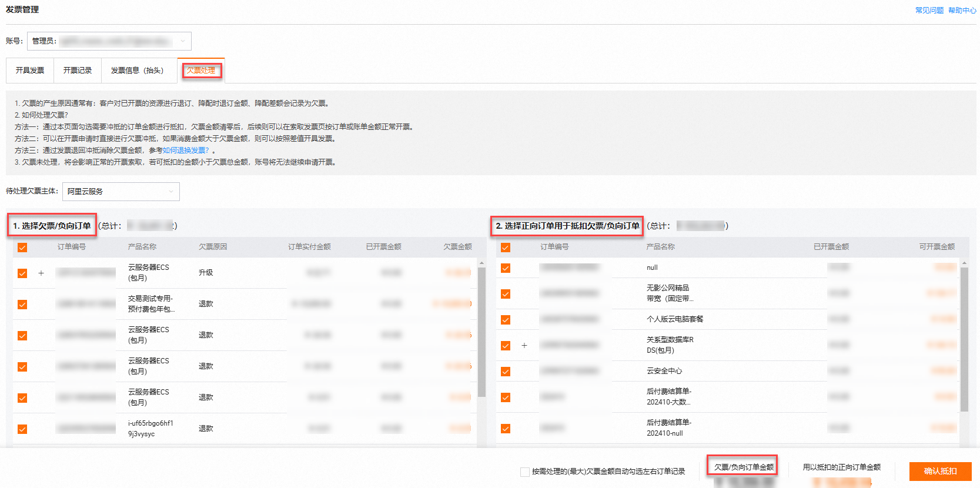The height and width of the screenshot is (488, 980).
Task: Click the left table 已开票金额 column header
Action: tap(383, 247)
